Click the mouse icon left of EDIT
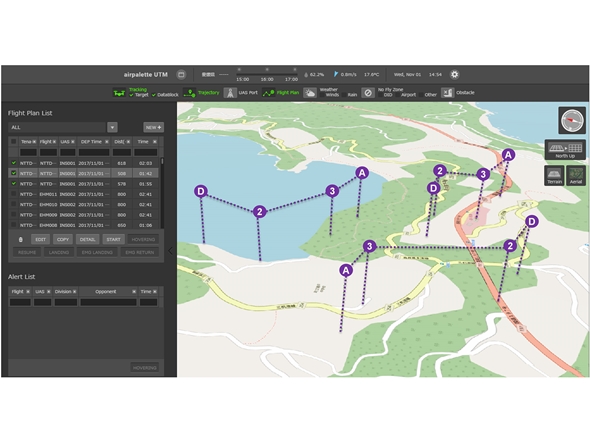Image resolution: width=590 pixels, height=442 pixels. point(21,240)
